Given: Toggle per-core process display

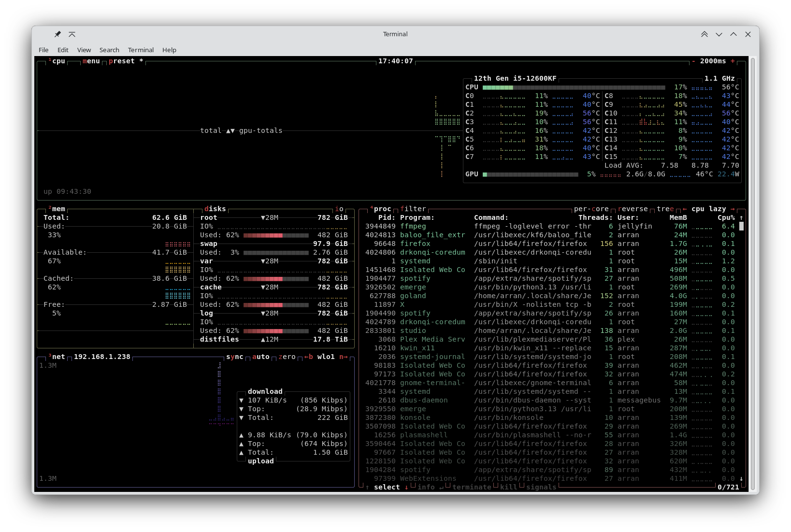Looking at the screenshot, I should point(591,209).
